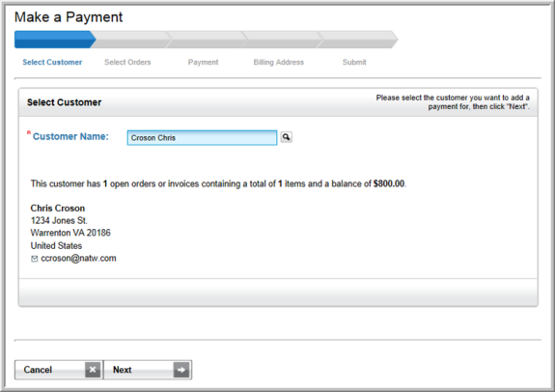555x392 pixels.
Task: Click the X icon on Cancel
Action: [93, 370]
